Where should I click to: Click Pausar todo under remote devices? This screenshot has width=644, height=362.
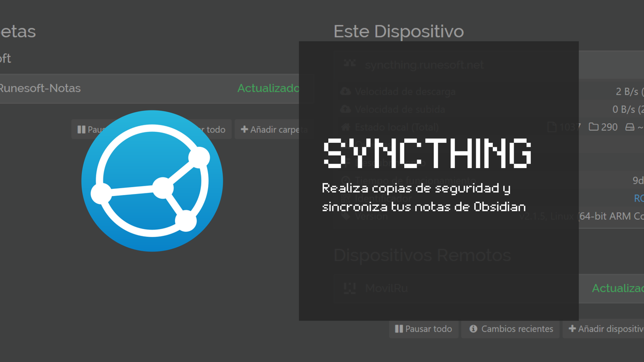pos(423,328)
